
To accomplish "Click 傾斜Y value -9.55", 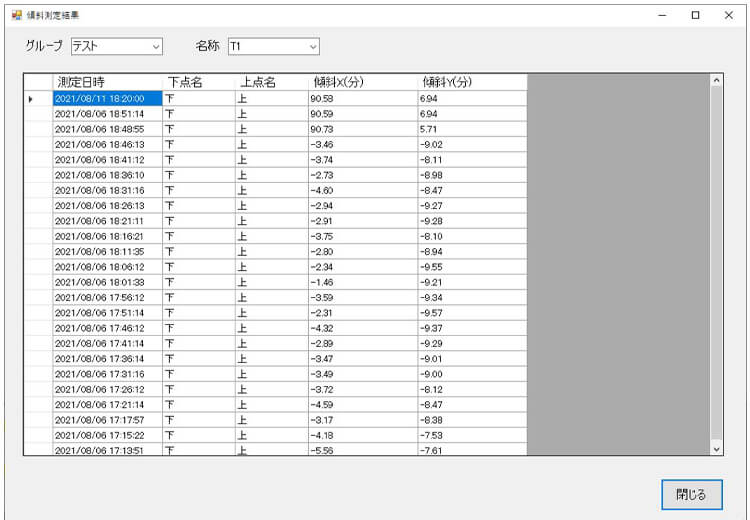I will (472, 267).
